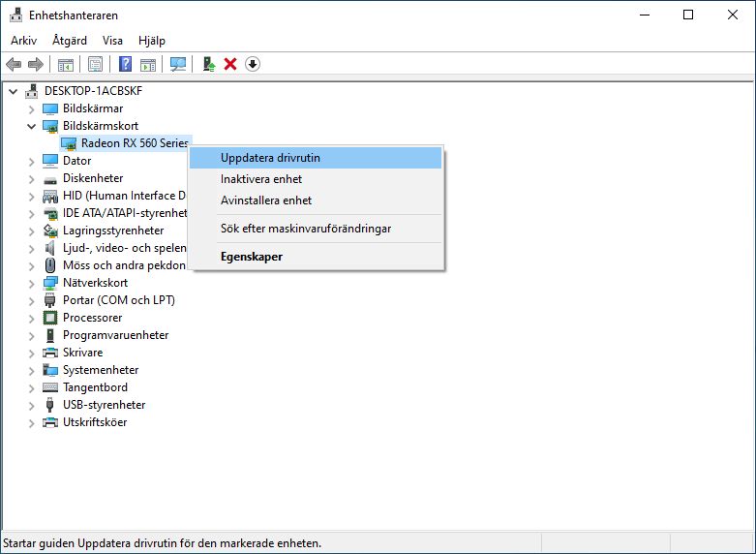The width and height of the screenshot is (756, 554).
Task: Collapse the Bildskärmskort category
Action: click(32, 127)
